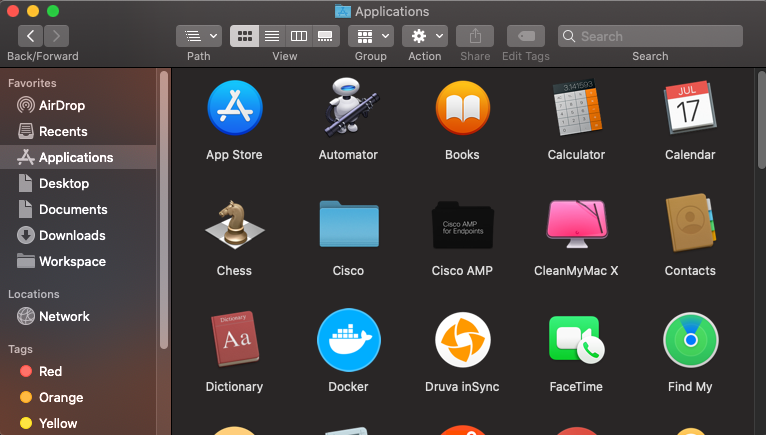Select the Calculator app icon
This screenshot has height=435, width=766.
[576, 108]
